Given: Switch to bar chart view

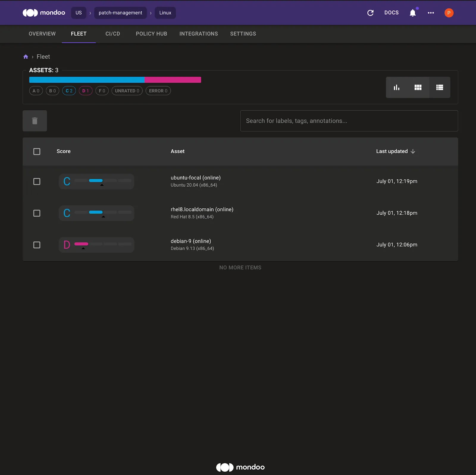Looking at the screenshot, I should (397, 87).
